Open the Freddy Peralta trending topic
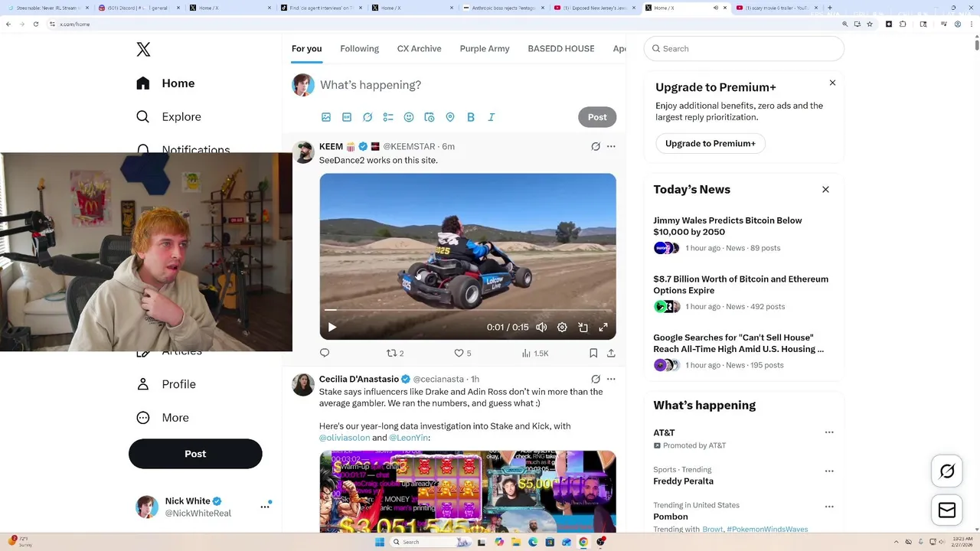This screenshot has height=551, width=980. (x=683, y=481)
